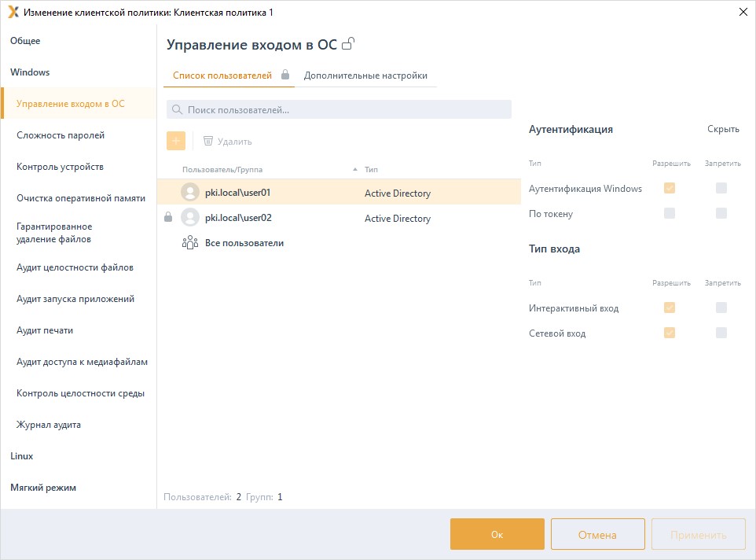756x560 pixels.
Task: Switch to the Дополнительные настройки tab
Action: point(365,76)
